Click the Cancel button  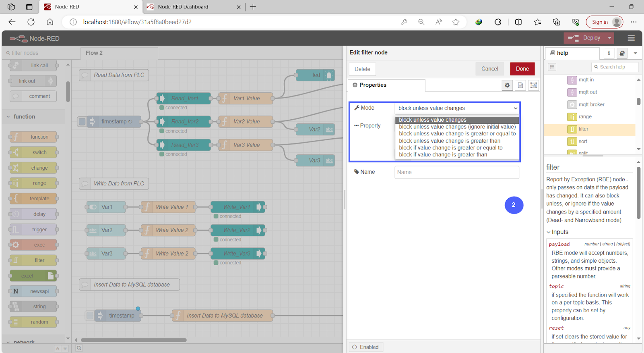coord(490,69)
